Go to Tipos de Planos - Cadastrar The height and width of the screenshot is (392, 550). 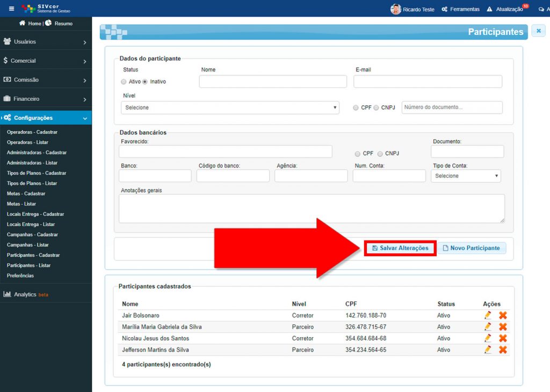[37, 173]
